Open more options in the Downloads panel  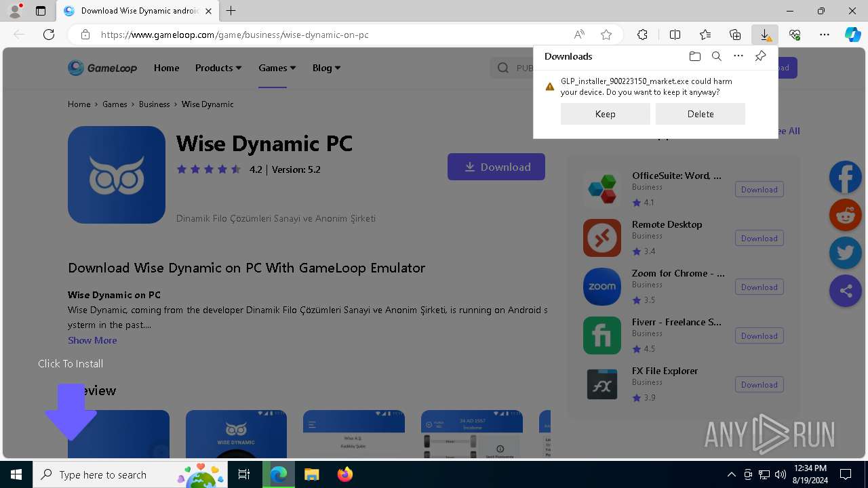(x=738, y=56)
